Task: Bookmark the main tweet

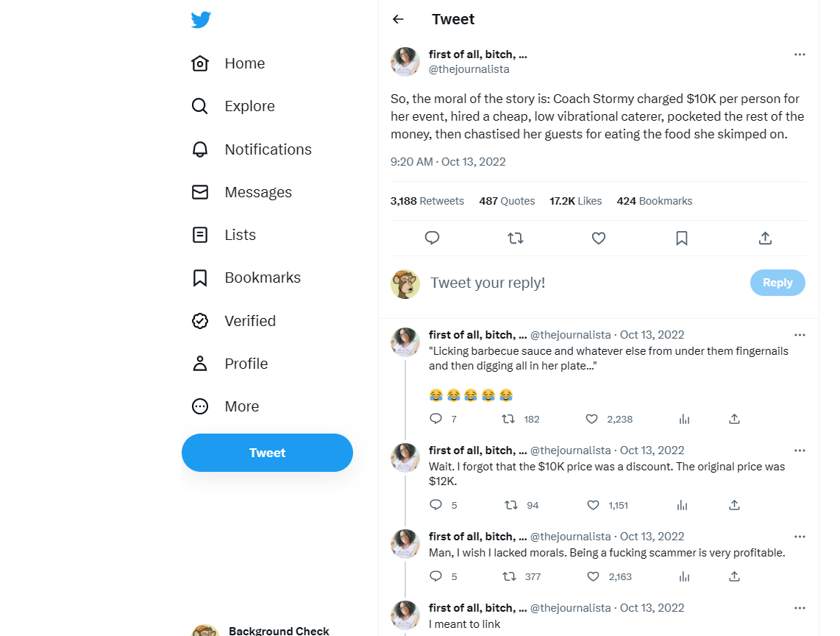Action: [681, 238]
